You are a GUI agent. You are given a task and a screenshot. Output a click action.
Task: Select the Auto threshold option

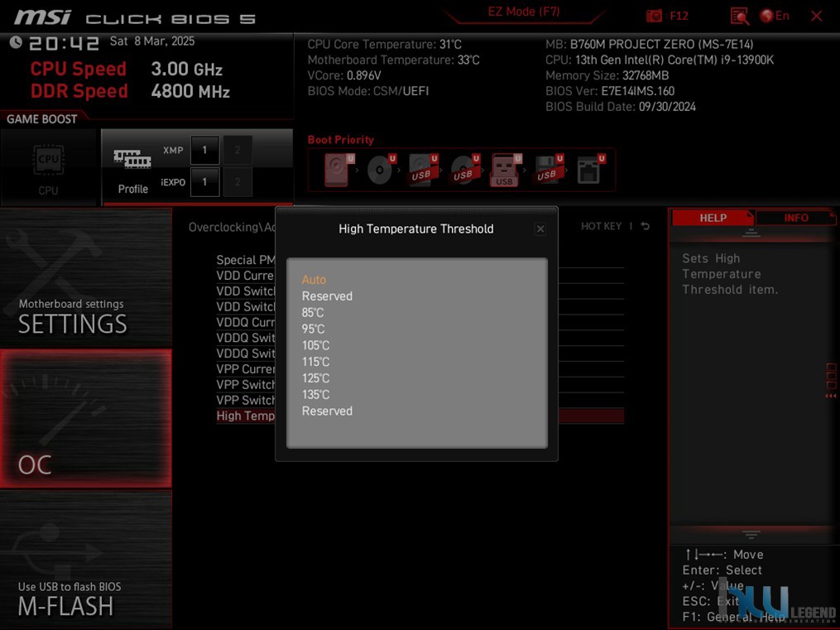pos(314,280)
